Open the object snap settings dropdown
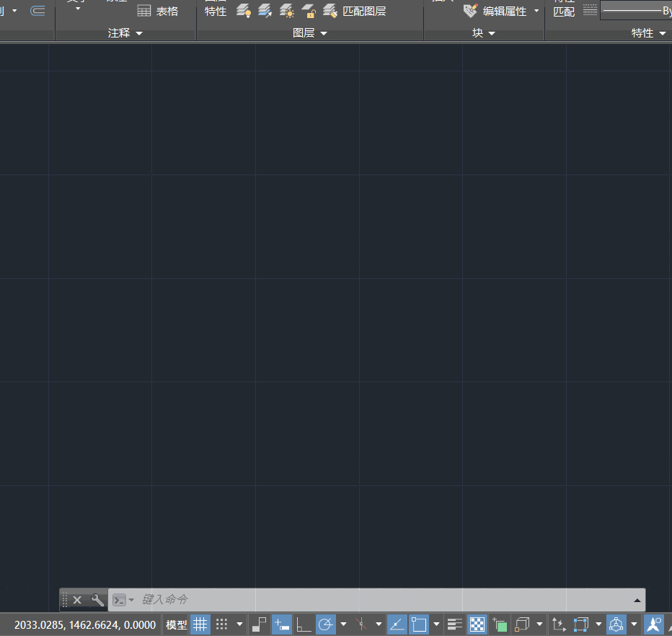Viewport: 672px width, 636px height. (x=436, y=624)
